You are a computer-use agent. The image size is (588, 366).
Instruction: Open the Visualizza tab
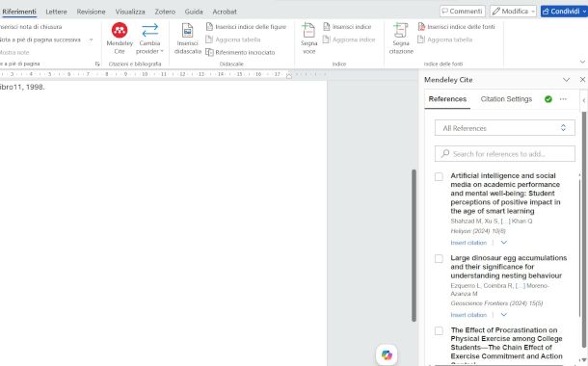[130, 12]
